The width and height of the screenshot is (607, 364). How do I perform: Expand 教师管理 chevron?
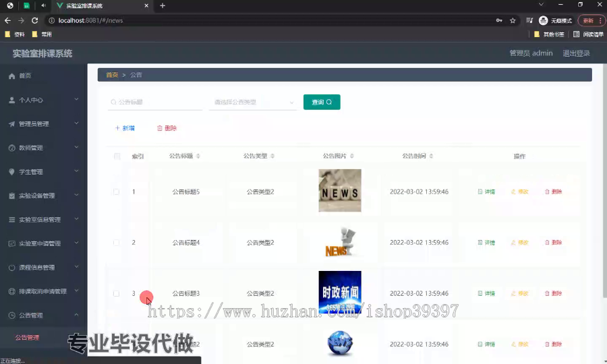point(76,148)
